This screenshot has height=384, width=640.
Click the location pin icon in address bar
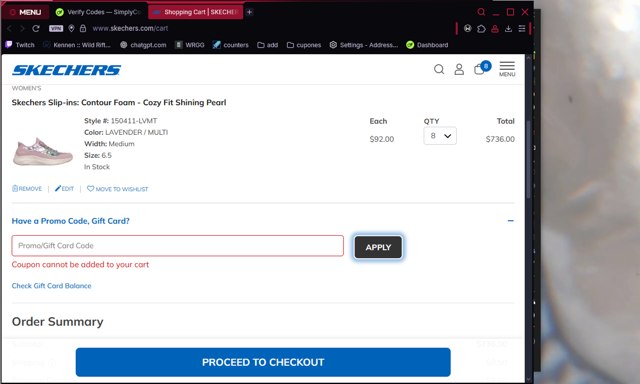[x=71, y=28]
